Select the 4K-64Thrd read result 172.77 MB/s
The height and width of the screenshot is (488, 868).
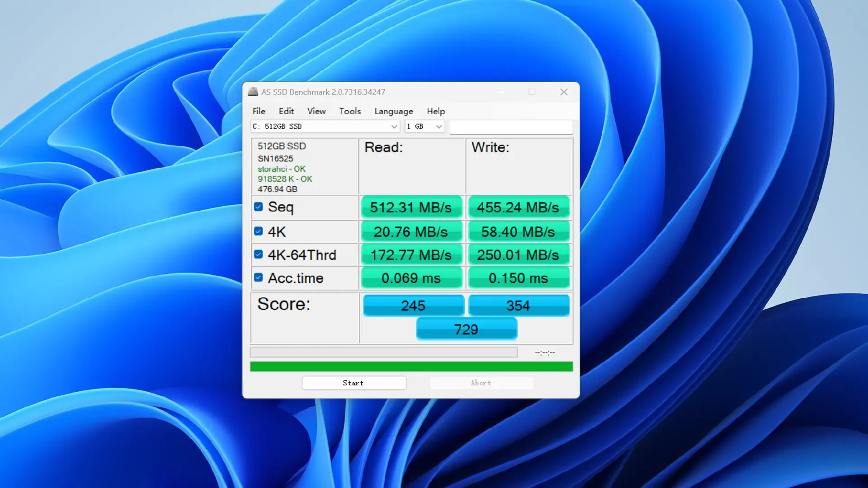(x=411, y=255)
